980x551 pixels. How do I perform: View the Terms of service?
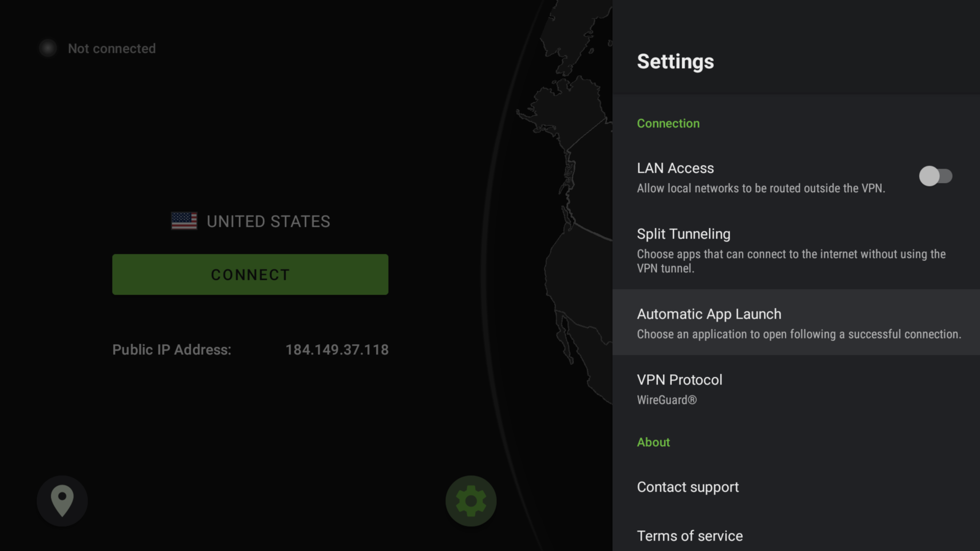pyautogui.click(x=689, y=535)
